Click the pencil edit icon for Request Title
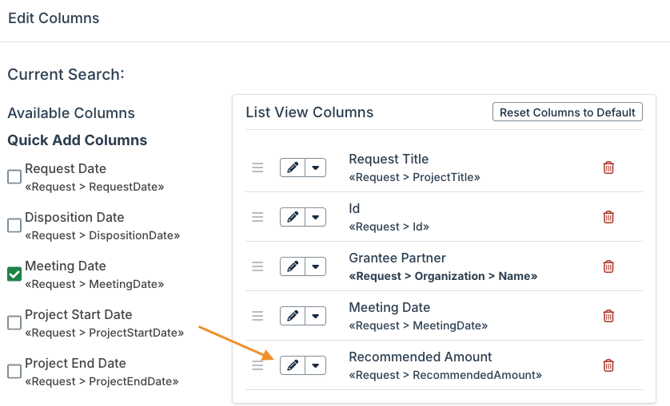 [292, 168]
